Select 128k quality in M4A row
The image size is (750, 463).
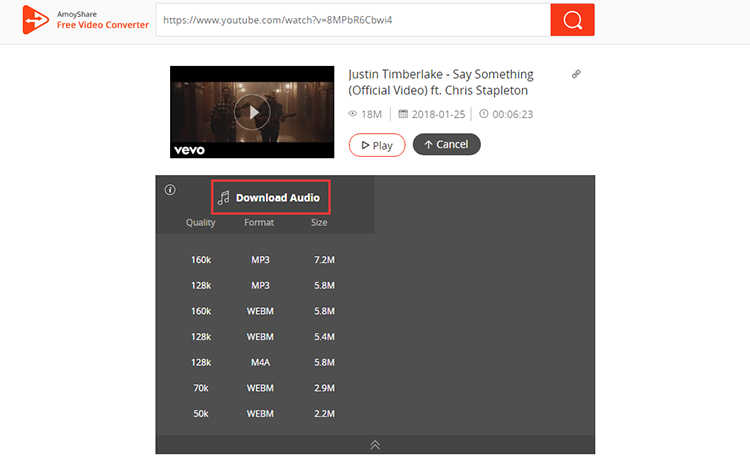click(x=201, y=362)
